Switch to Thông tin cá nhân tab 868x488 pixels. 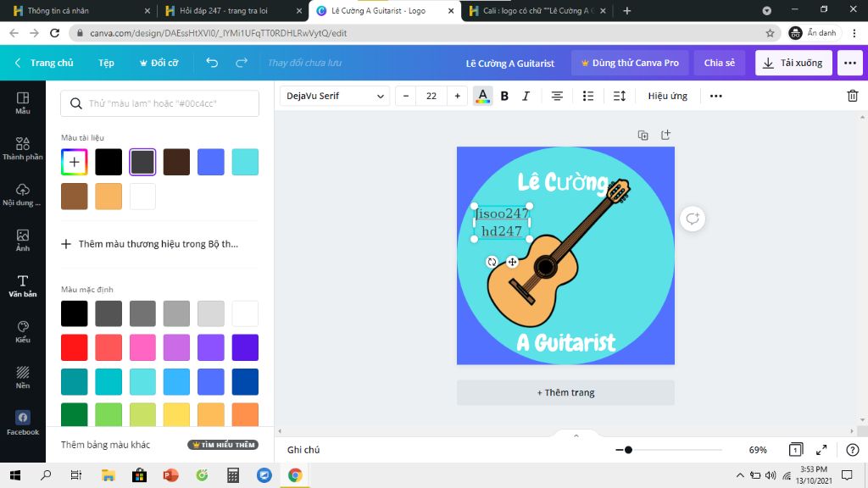(x=81, y=10)
